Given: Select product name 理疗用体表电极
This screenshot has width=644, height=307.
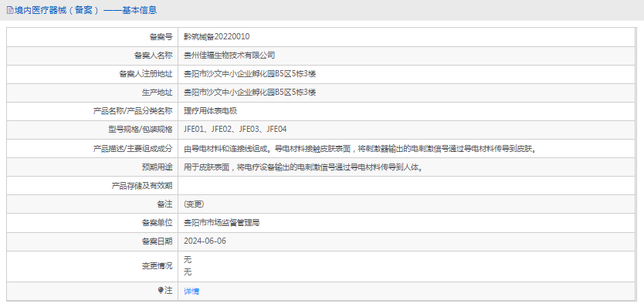Looking at the screenshot, I should (x=210, y=111).
